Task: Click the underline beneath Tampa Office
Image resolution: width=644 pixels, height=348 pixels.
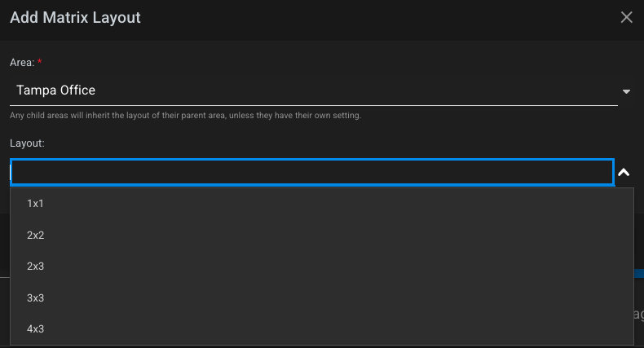Action: (313, 105)
